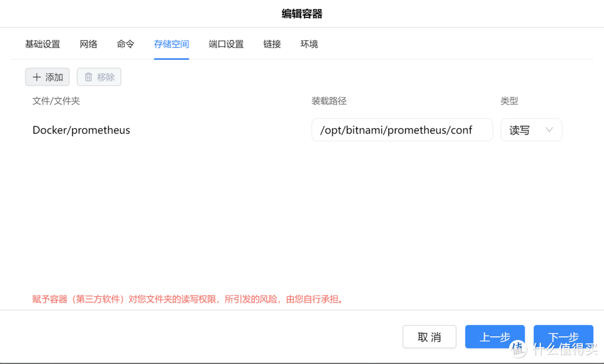
Task: Click the 取消 button
Action: point(430,337)
